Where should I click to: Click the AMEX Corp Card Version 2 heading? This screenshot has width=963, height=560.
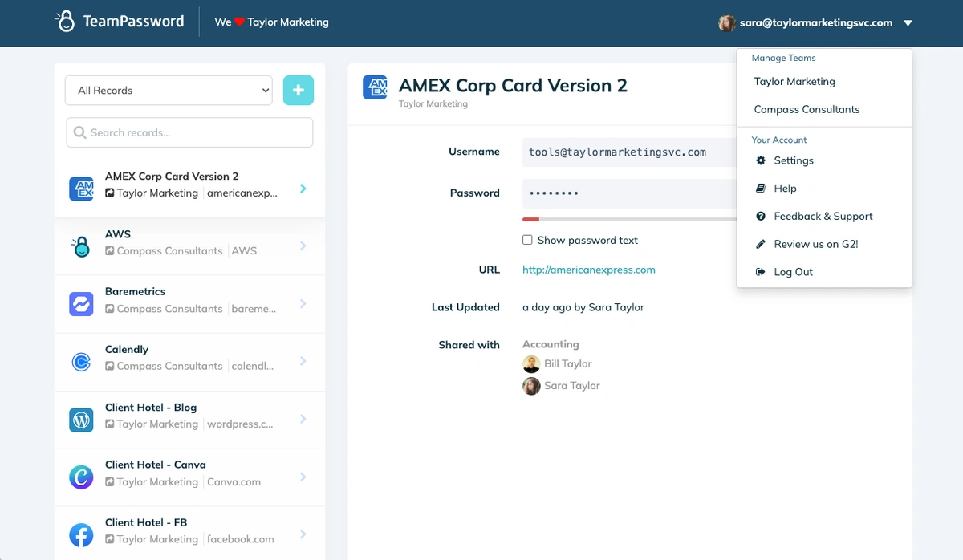513,86
